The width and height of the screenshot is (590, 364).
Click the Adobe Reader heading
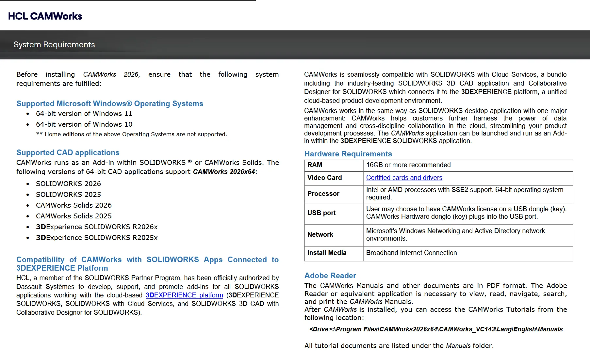330,276
